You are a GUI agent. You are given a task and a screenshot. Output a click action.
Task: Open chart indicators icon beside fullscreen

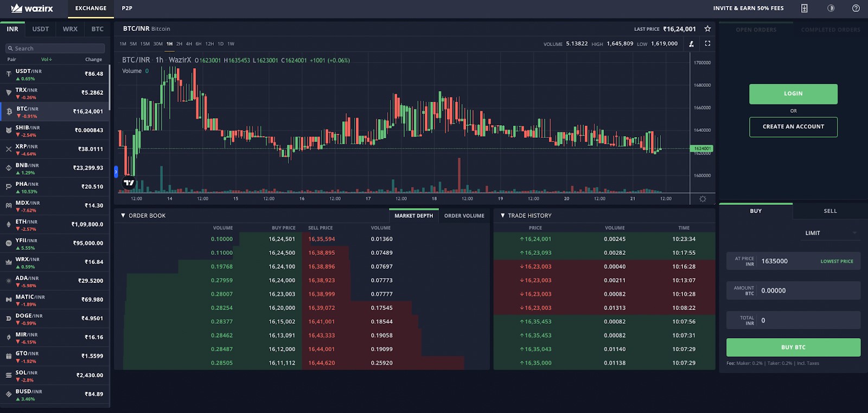(691, 43)
